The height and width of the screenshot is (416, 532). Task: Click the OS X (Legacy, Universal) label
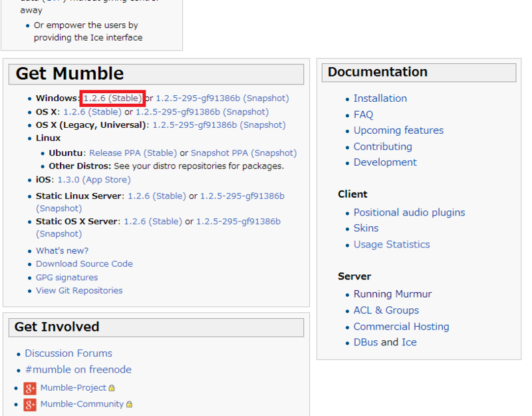[91, 125]
